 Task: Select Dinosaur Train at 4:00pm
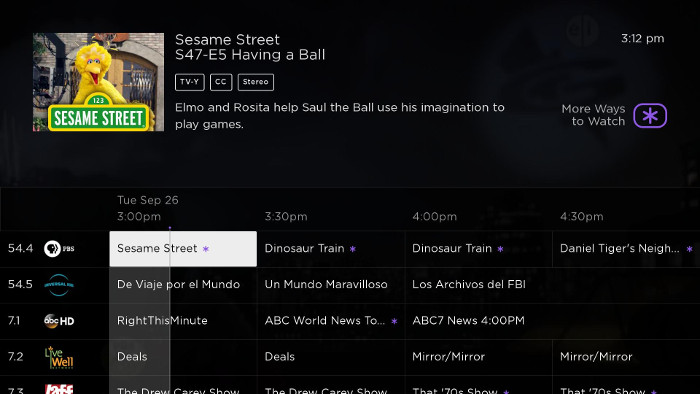479,249
